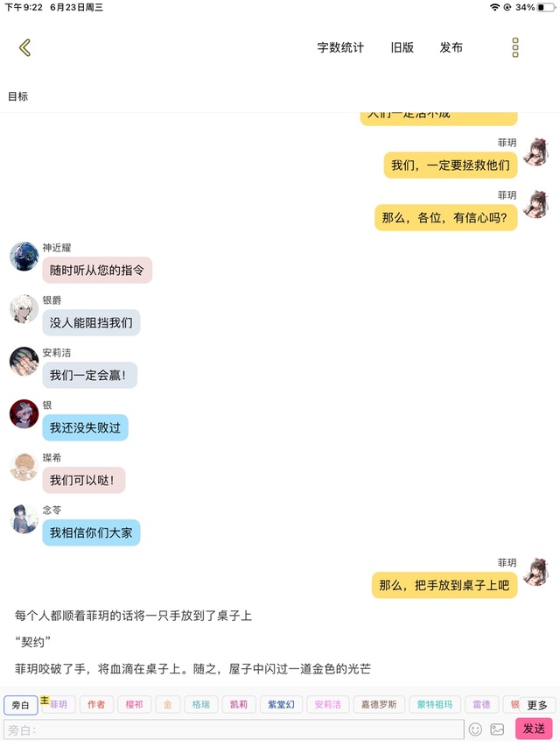Select the orange 金 character chip
The width and height of the screenshot is (560, 747).
tap(168, 704)
